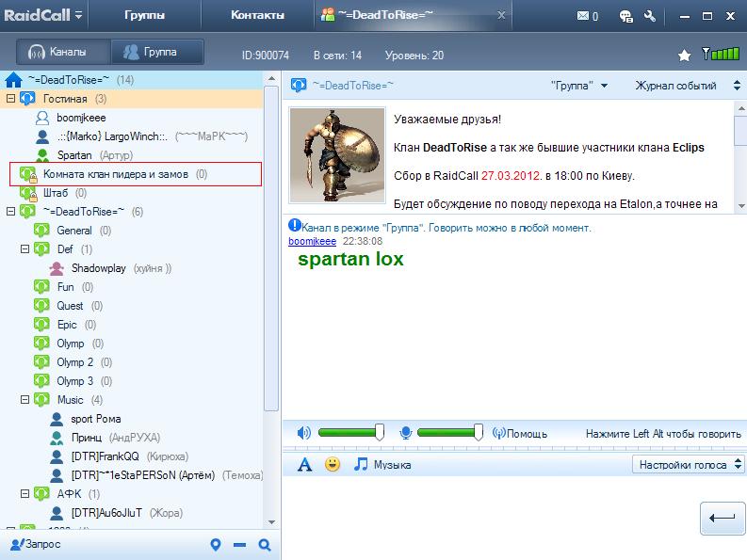Open the Музыка music option
This screenshot has width=747, height=560.
pyautogui.click(x=382, y=464)
